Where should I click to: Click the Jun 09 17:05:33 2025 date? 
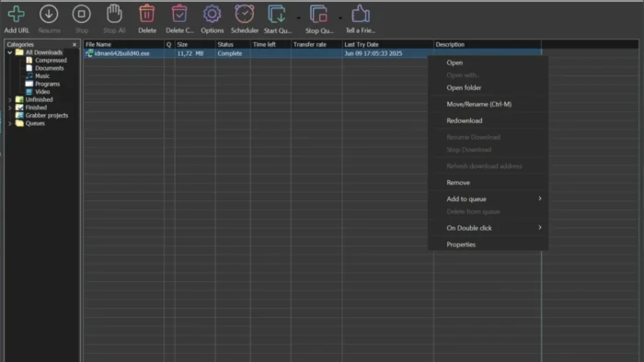[x=373, y=53]
